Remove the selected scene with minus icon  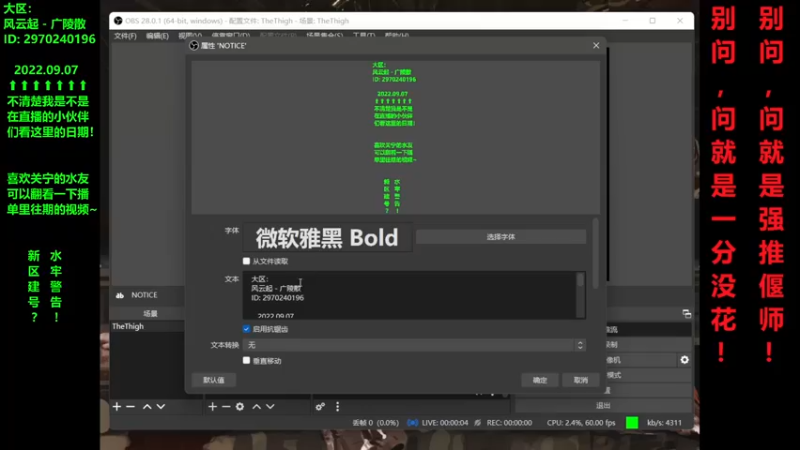[x=131, y=407]
